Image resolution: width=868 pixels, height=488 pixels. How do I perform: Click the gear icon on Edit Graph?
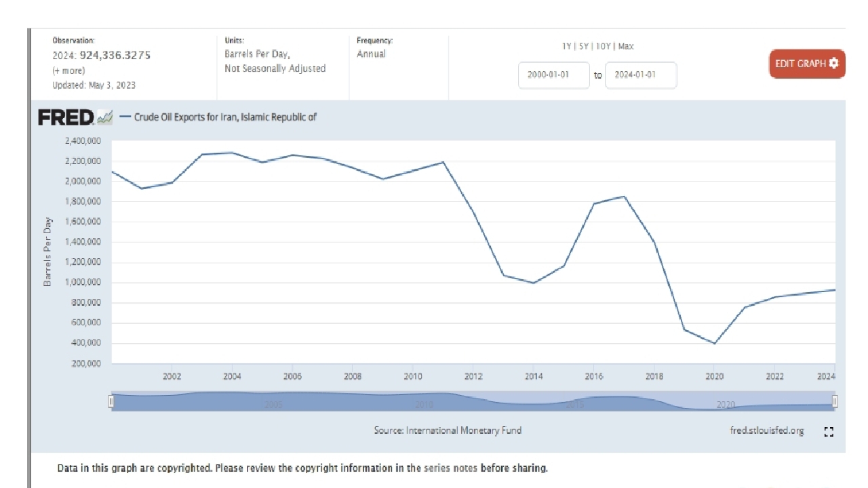click(x=833, y=64)
